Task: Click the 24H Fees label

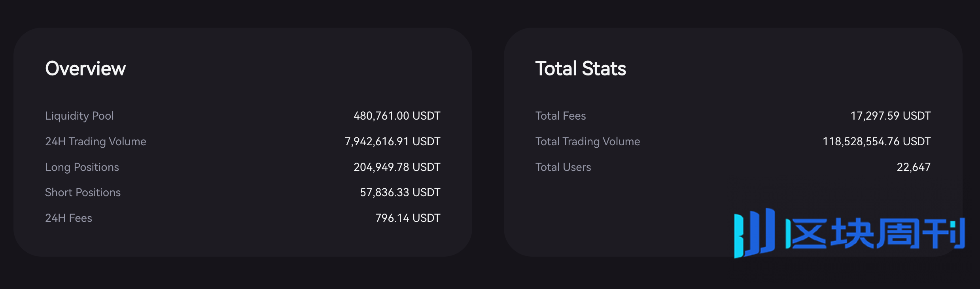Action: click(x=68, y=218)
